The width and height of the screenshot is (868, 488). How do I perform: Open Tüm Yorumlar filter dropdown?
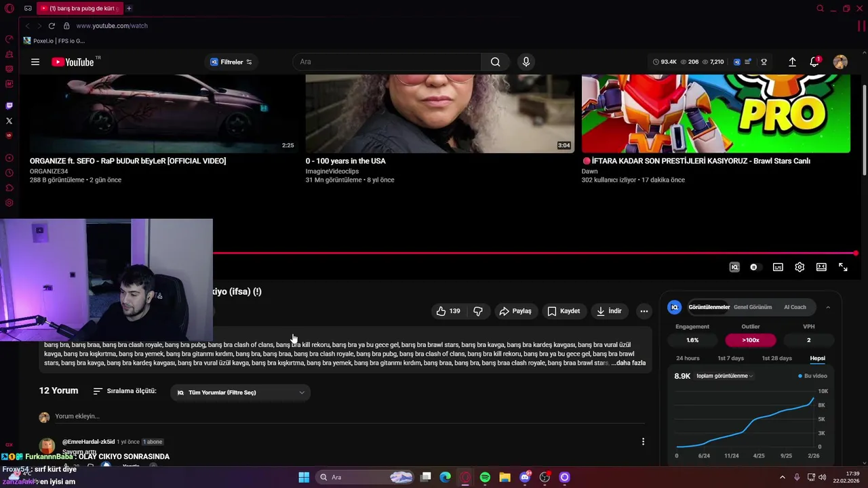241,392
